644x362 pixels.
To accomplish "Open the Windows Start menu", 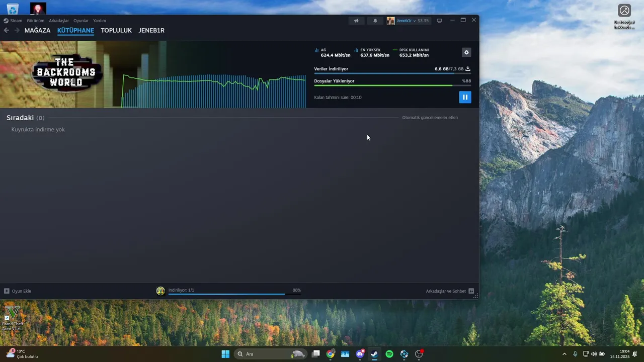I will (225, 354).
